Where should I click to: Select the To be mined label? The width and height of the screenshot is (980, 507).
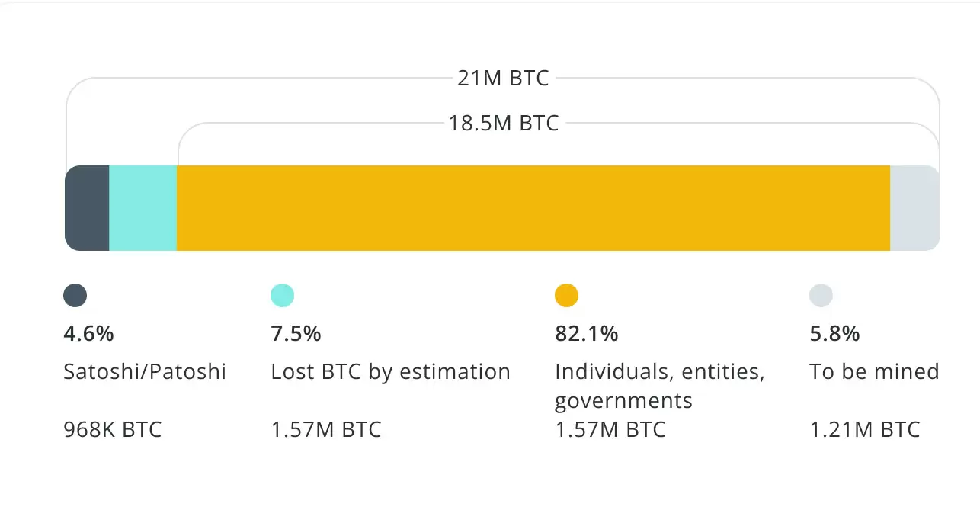pyautogui.click(x=874, y=371)
